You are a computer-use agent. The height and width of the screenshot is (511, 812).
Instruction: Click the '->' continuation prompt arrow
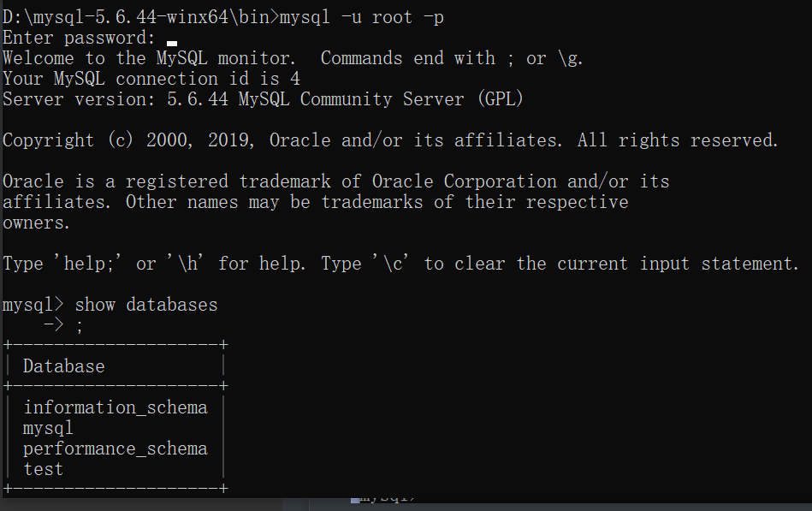[53, 325]
